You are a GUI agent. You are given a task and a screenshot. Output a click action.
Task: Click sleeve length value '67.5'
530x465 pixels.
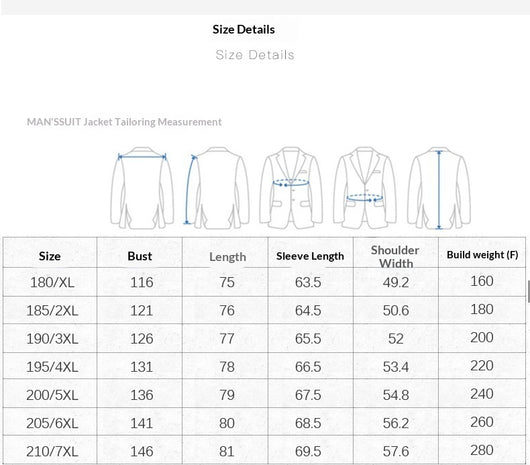[x=308, y=395]
